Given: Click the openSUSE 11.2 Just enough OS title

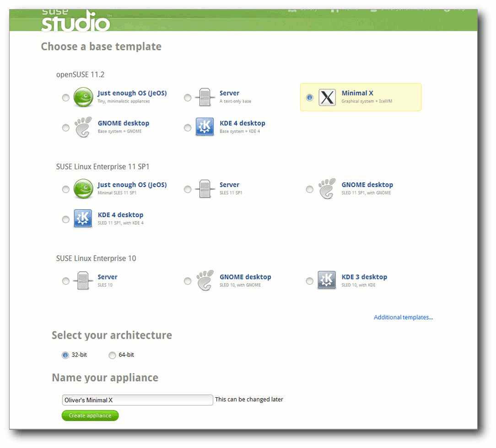Looking at the screenshot, I should pyautogui.click(x=132, y=93).
